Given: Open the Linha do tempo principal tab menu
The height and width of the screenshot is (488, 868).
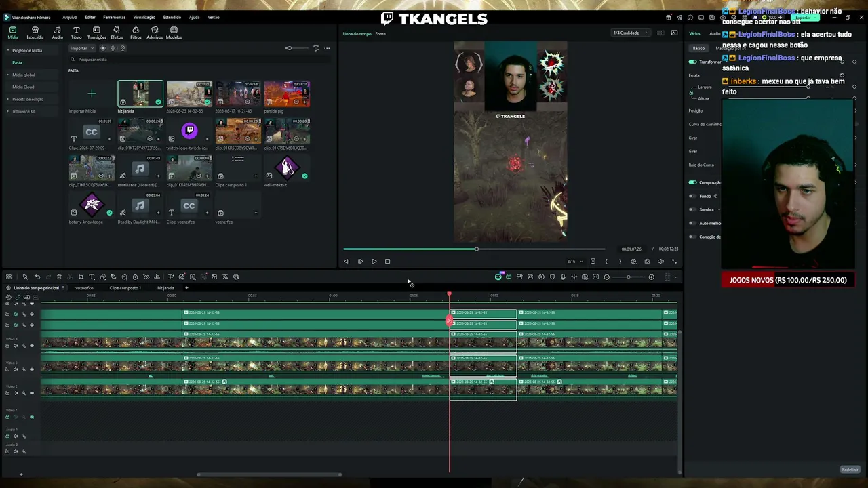Looking at the screenshot, I should click(63, 288).
